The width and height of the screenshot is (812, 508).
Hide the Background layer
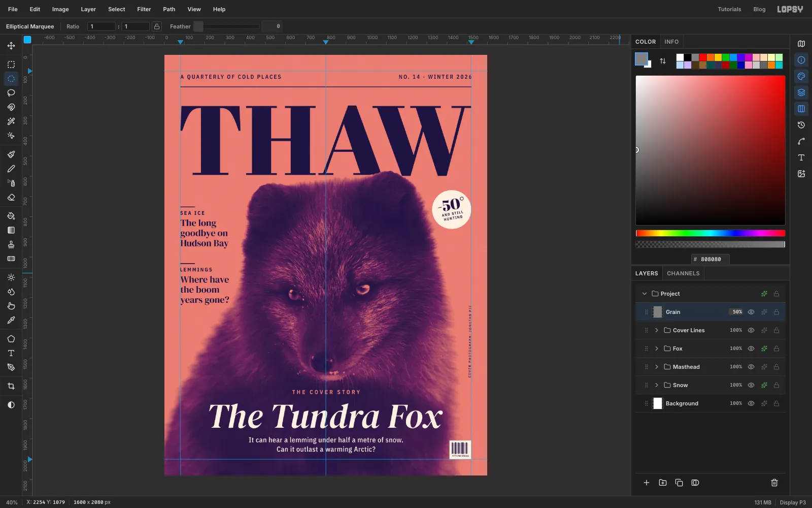tap(751, 403)
